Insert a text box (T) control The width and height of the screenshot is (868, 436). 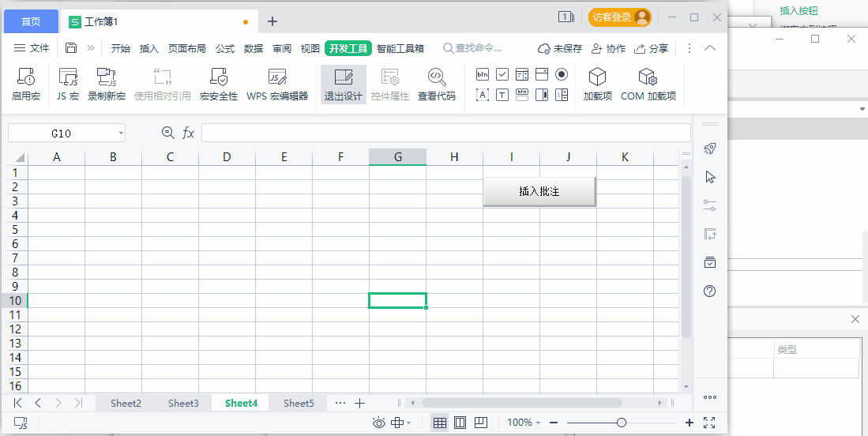(502, 95)
